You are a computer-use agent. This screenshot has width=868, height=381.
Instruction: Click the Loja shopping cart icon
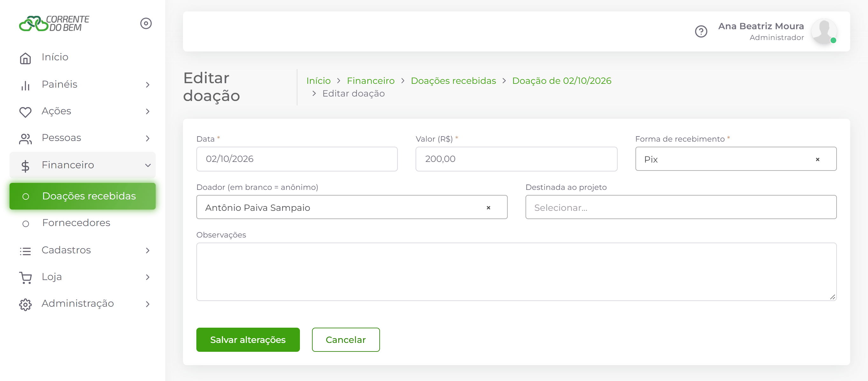(x=25, y=277)
